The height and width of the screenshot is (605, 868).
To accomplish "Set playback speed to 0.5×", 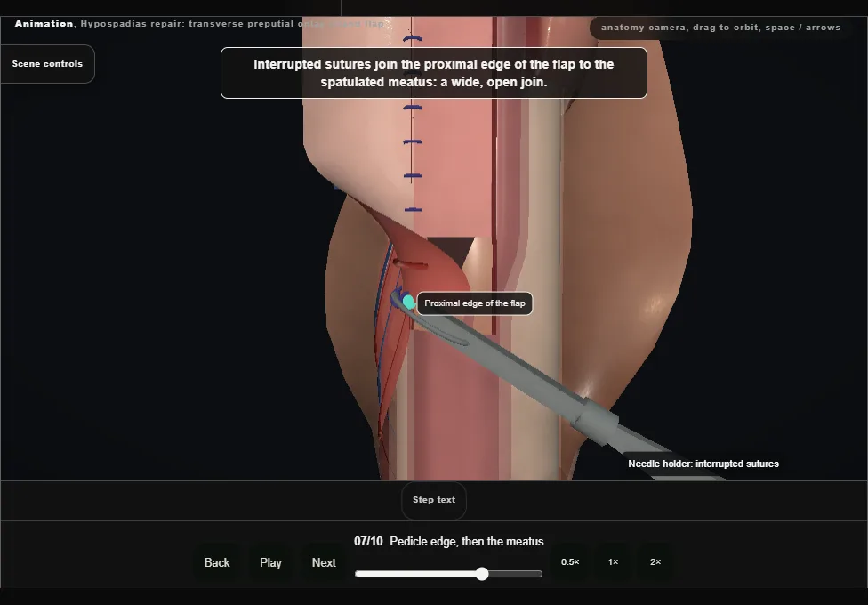I will click(570, 561).
